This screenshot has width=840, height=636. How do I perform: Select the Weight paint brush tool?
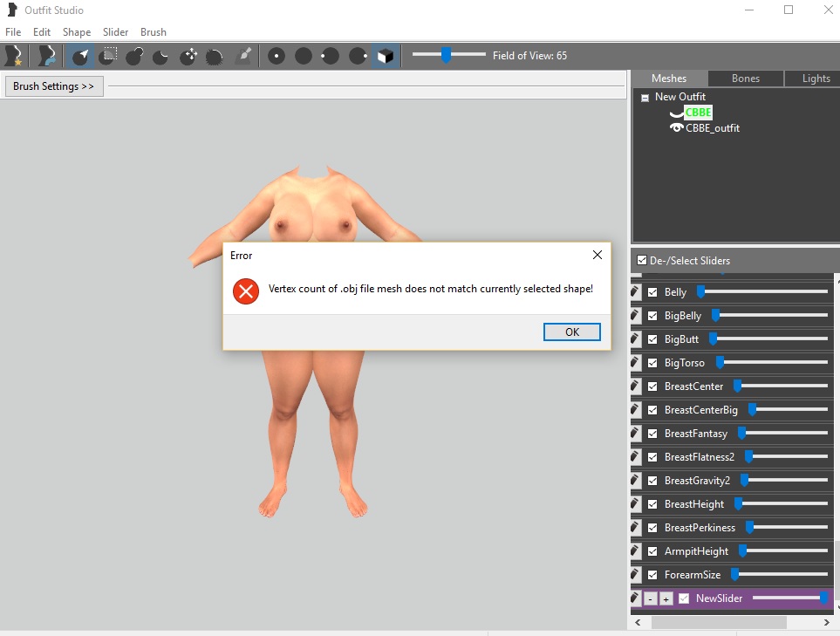(x=243, y=56)
